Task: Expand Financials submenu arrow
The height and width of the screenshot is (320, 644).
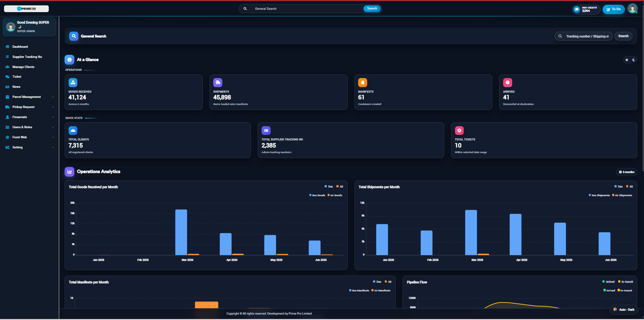Action: coord(53,117)
